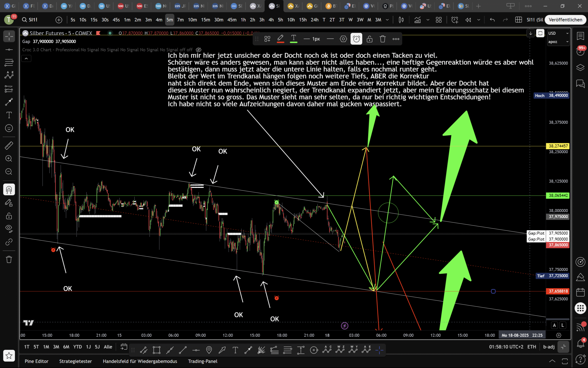This screenshot has width=588, height=368.
Task: Toggle auto scale A button
Action: point(554,325)
